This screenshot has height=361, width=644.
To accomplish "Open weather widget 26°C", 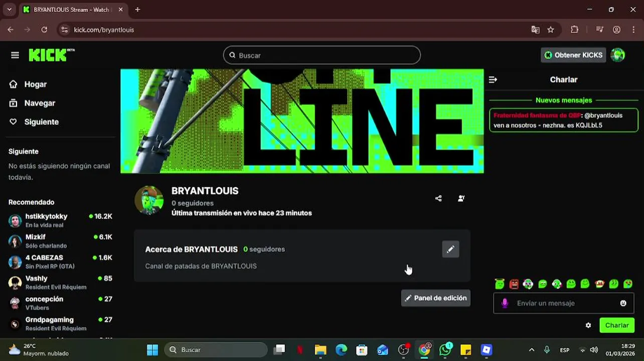I will [x=38, y=349].
